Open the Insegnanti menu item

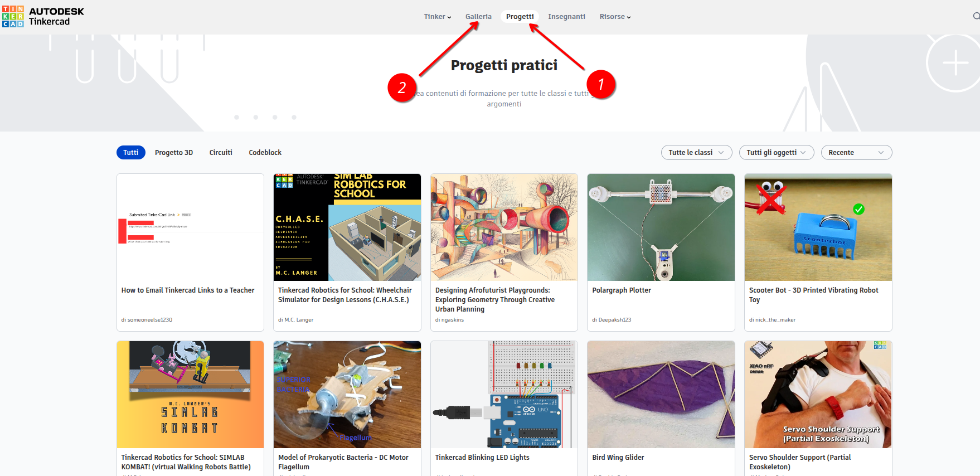pos(566,17)
